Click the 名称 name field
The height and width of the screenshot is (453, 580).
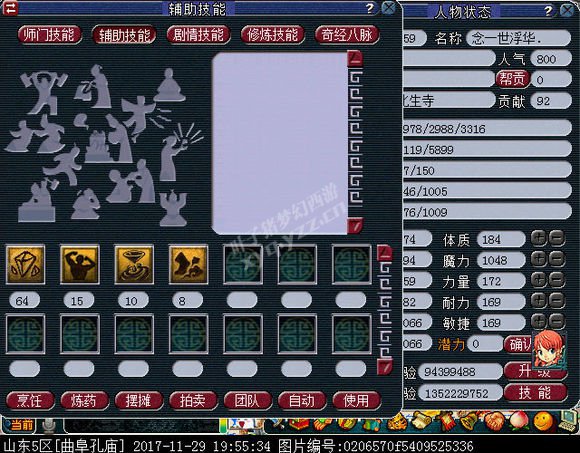coord(518,38)
